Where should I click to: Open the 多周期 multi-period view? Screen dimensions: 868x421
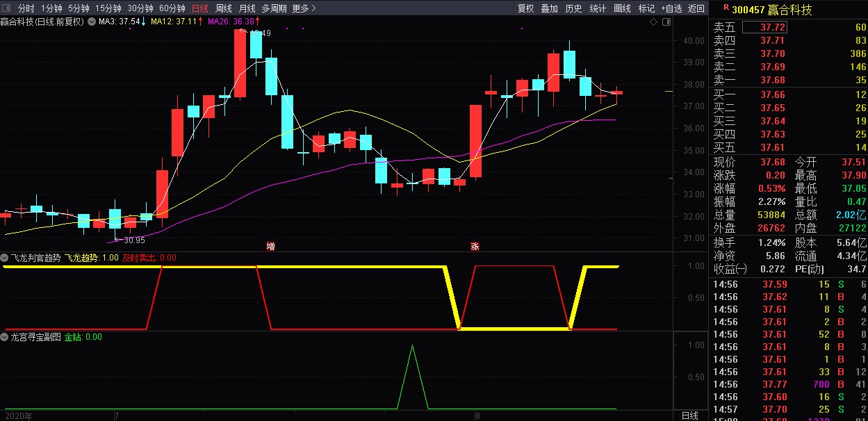275,8
